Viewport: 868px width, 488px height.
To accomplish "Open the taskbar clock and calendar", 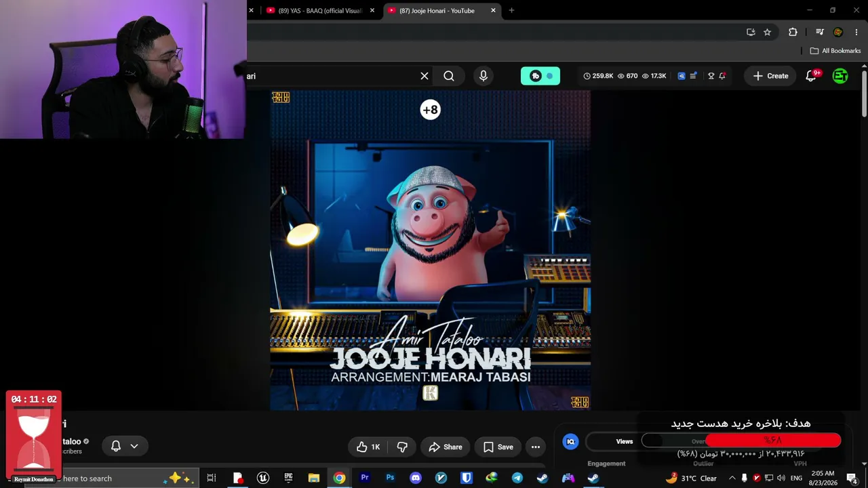I will click(x=822, y=479).
